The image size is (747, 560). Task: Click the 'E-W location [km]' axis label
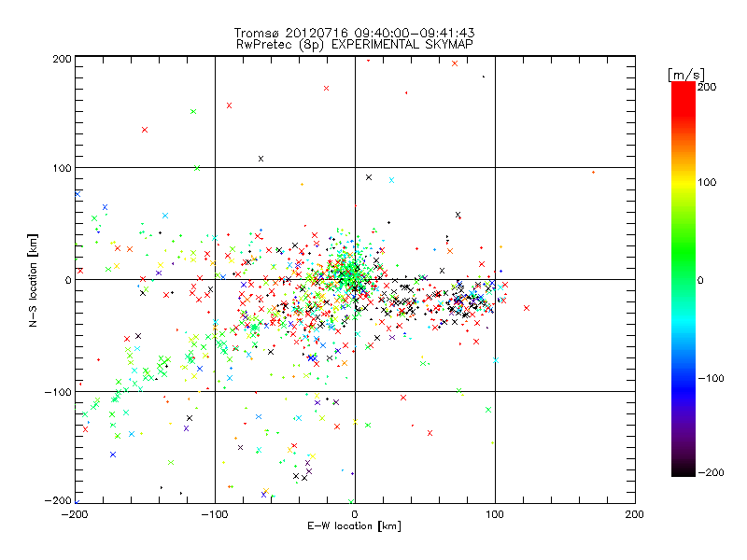pos(354,525)
